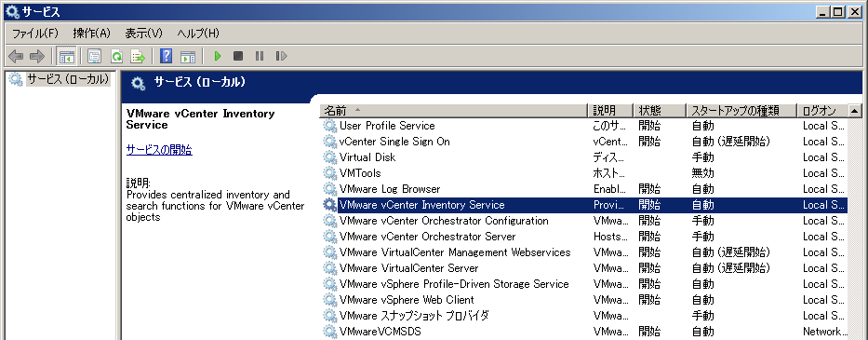Viewport: 868px width, 340px height.
Task: Click the Hosts... description of Orchestrator Server
Action: tap(609, 237)
